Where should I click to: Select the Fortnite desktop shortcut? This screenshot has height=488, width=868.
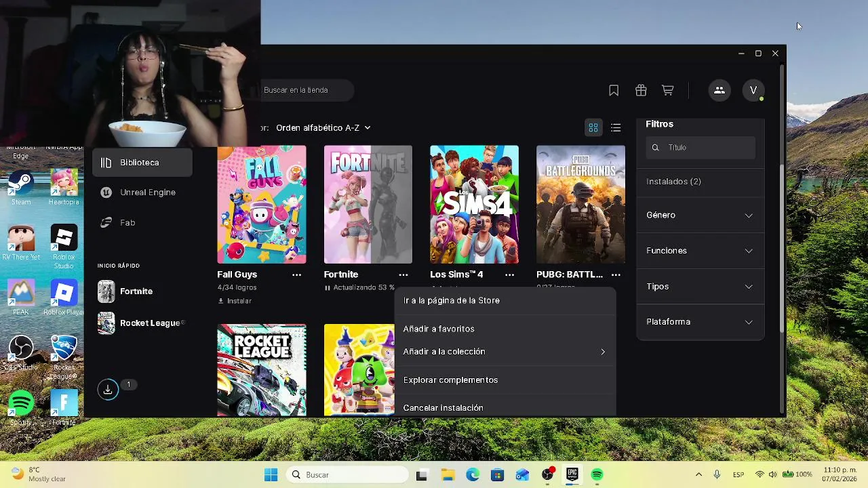(64, 408)
